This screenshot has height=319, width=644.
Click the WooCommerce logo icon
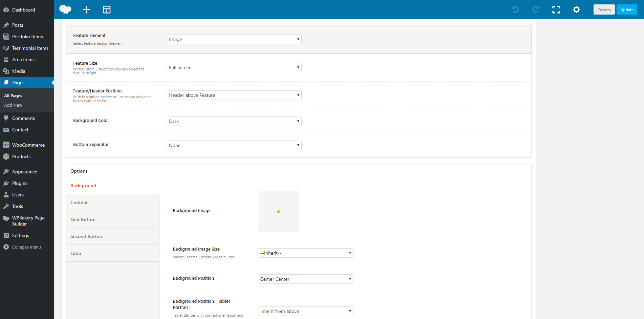(6, 145)
